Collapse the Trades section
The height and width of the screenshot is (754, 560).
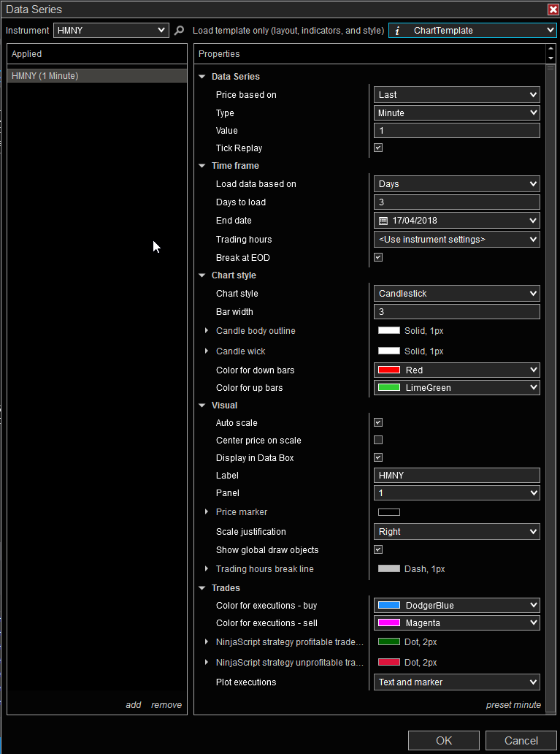point(202,587)
